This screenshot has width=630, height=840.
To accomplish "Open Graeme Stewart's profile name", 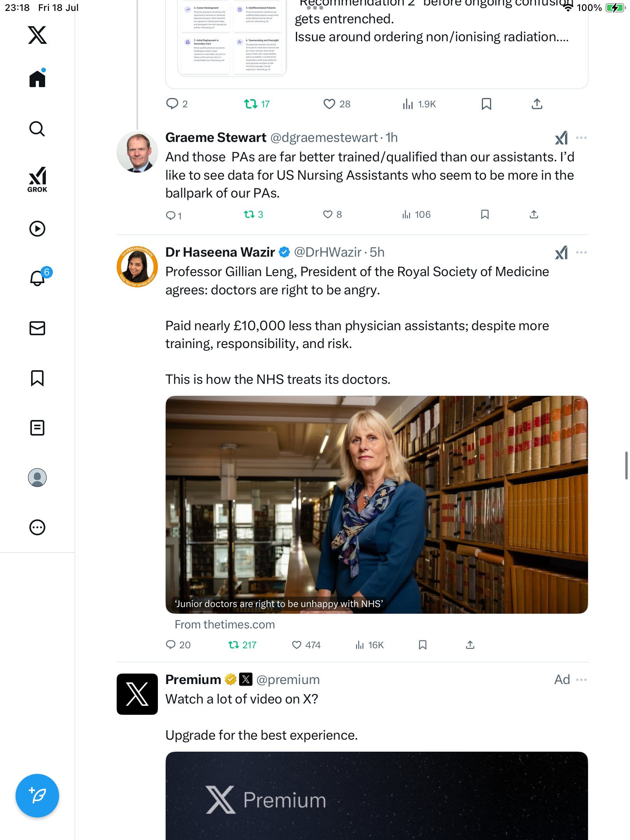I will pyautogui.click(x=216, y=138).
